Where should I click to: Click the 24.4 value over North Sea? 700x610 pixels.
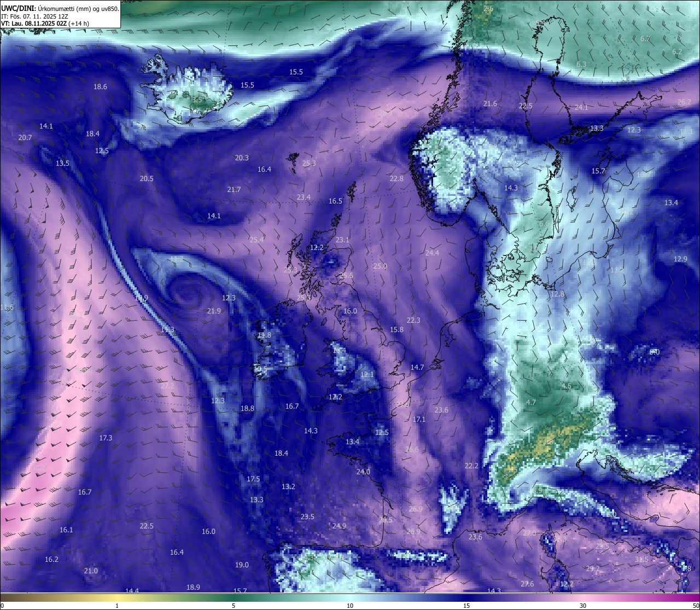point(432,253)
